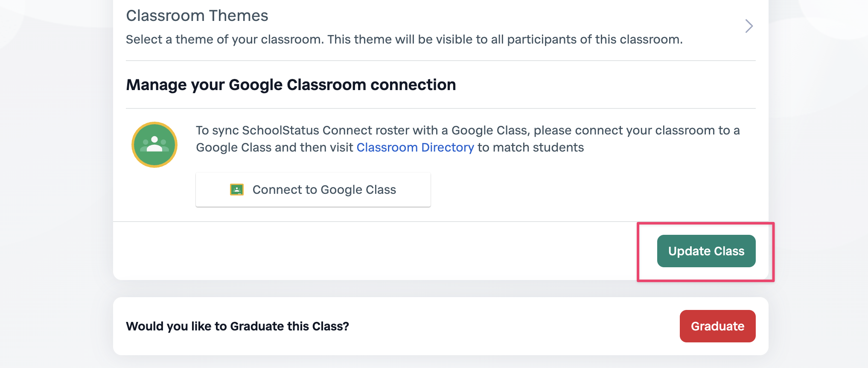Click the white people figure inside Google Classroom logo
This screenshot has height=368, width=868.
[154, 144]
